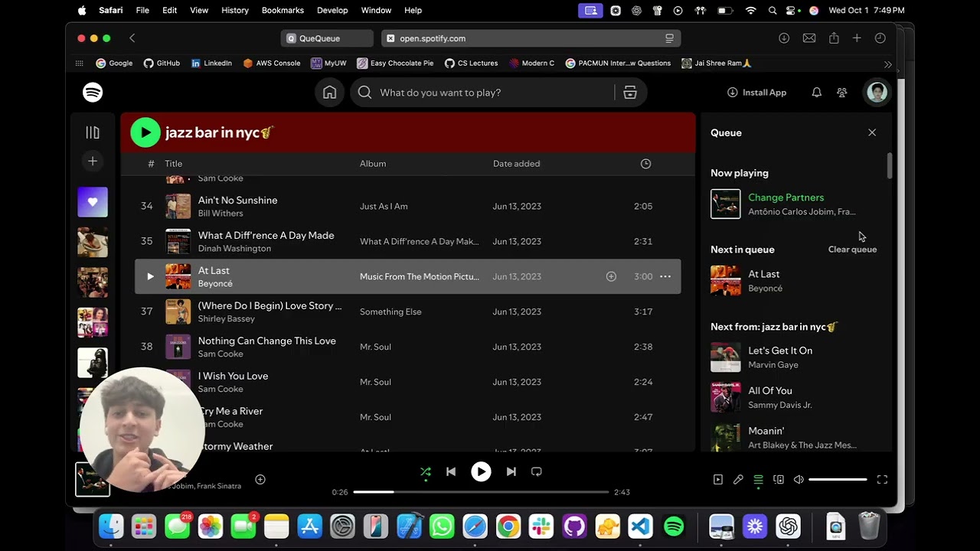
Task: Open the Liked Songs playlist tile
Action: pos(93,202)
